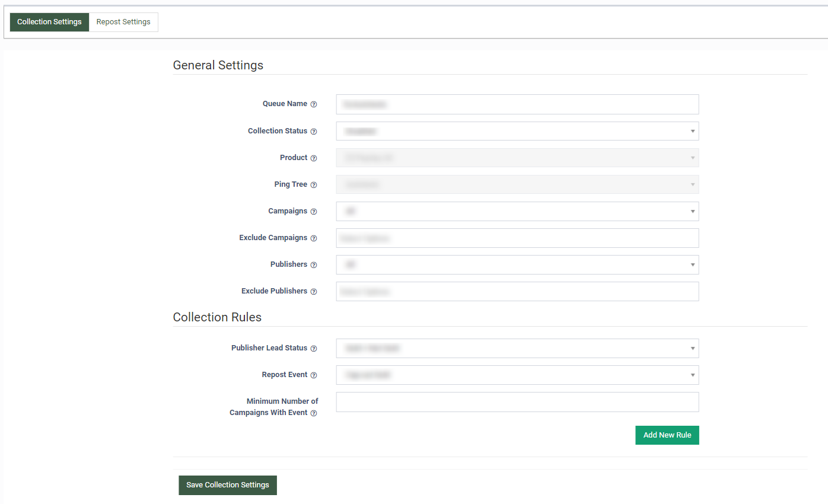This screenshot has height=504, width=828.
Task: Click the Ping Tree help icon
Action: (x=314, y=185)
